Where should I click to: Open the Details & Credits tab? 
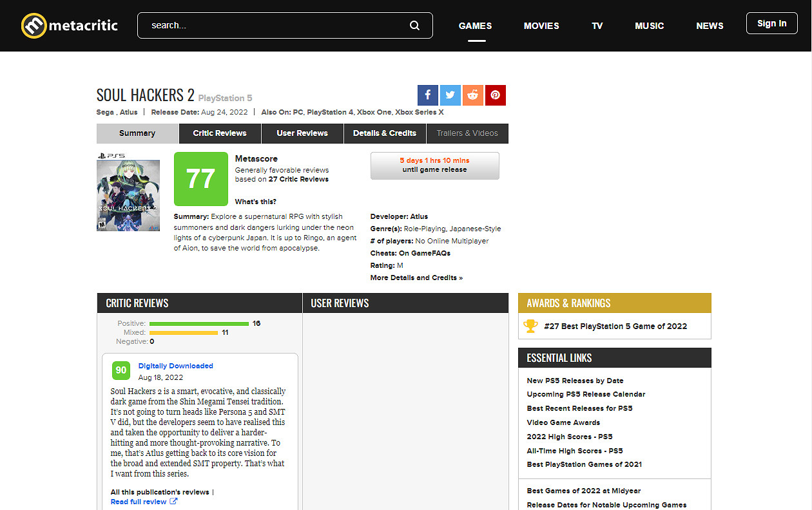coord(384,133)
